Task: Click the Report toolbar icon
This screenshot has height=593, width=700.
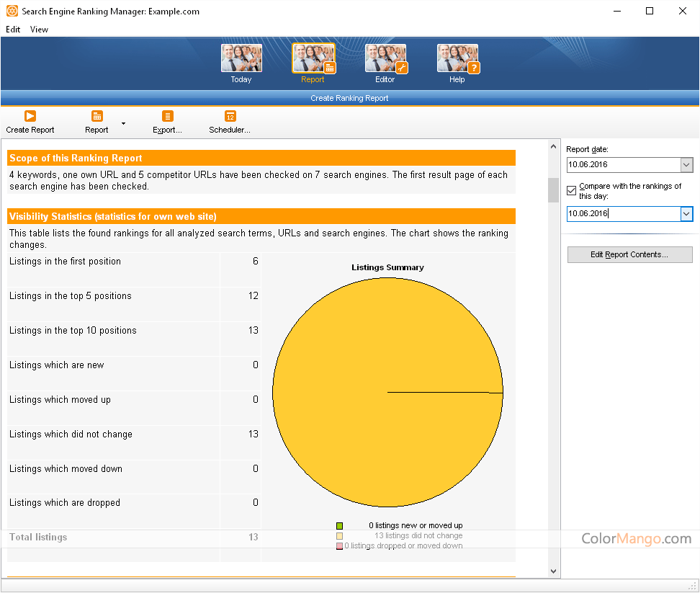Action: click(97, 116)
